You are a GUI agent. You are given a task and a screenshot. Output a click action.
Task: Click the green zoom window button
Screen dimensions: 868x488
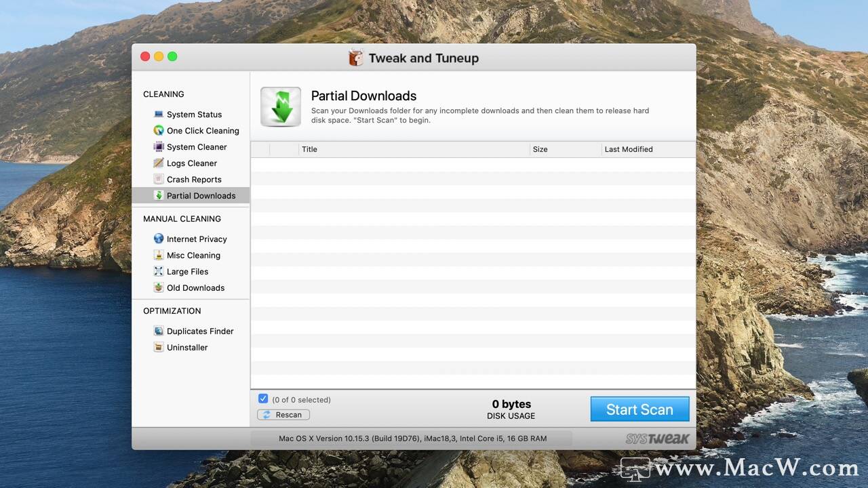coord(172,56)
